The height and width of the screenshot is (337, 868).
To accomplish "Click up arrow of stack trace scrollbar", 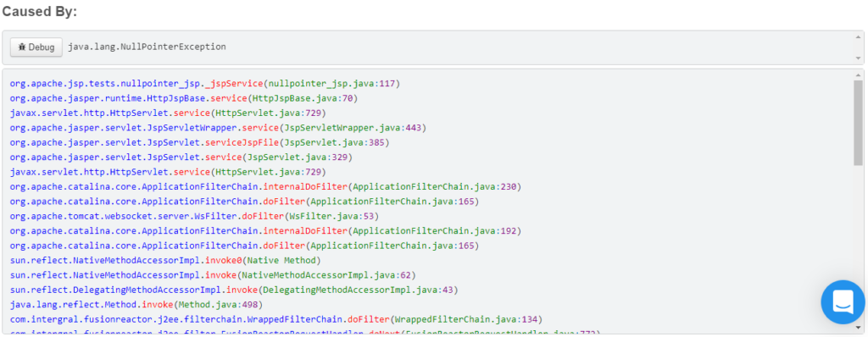I will (858, 75).
